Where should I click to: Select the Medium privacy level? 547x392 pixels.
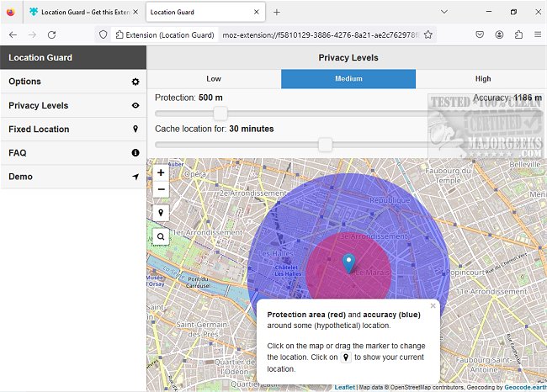click(x=348, y=79)
